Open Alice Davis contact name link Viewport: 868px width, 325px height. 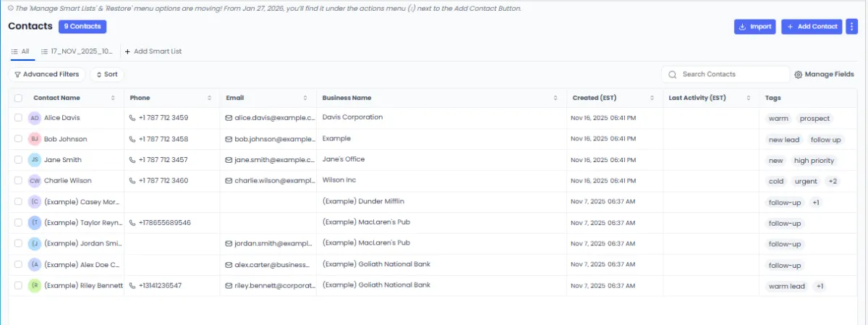pos(62,118)
